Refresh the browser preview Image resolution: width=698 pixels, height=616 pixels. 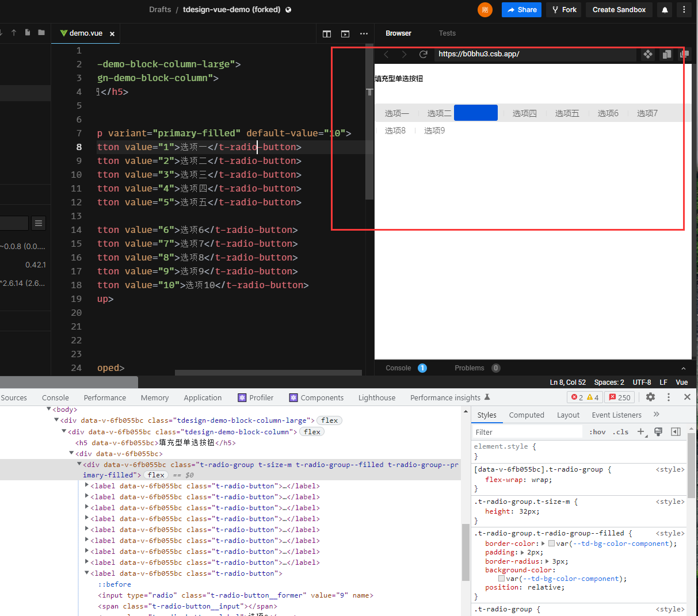pos(424,55)
